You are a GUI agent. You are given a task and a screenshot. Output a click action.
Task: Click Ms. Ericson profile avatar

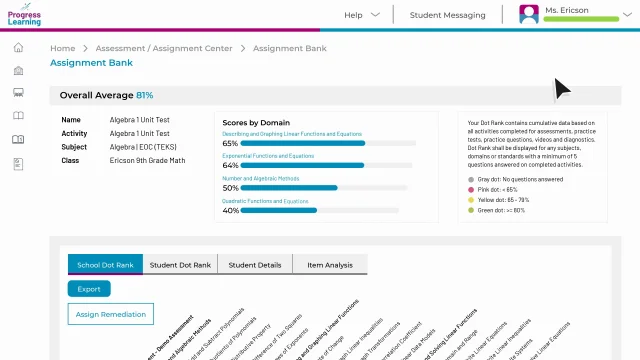coord(529,14)
